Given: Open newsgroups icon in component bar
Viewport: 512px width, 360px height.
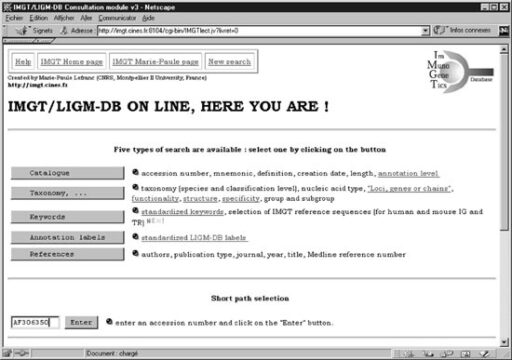Looking at the screenshot, I should [x=447, y=353].
